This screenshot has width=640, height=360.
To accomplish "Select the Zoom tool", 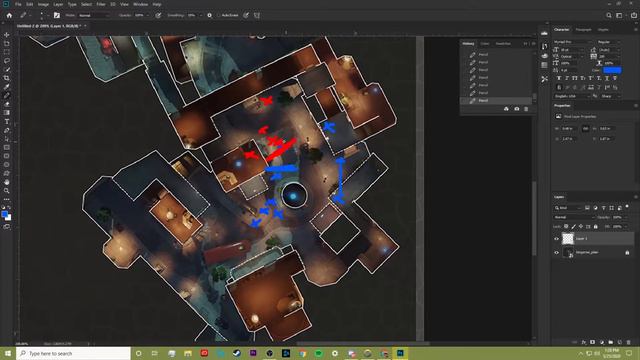I will (x=7, y=191).
